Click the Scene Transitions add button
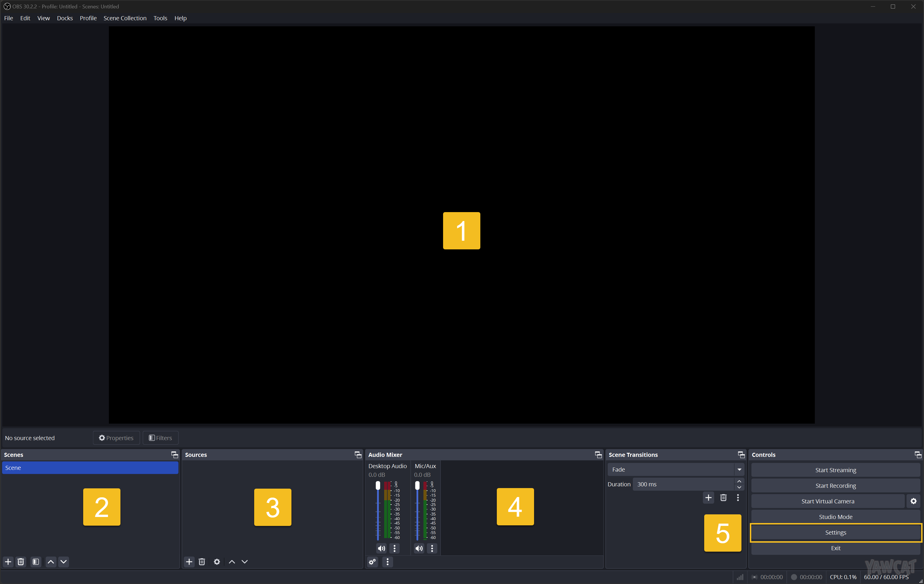 [708, 497]
